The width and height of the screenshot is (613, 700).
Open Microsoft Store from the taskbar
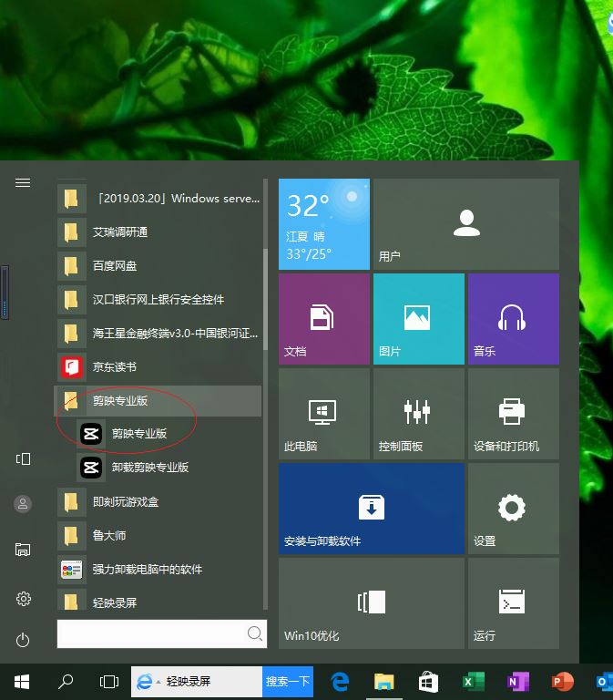(x=428, y=682)
